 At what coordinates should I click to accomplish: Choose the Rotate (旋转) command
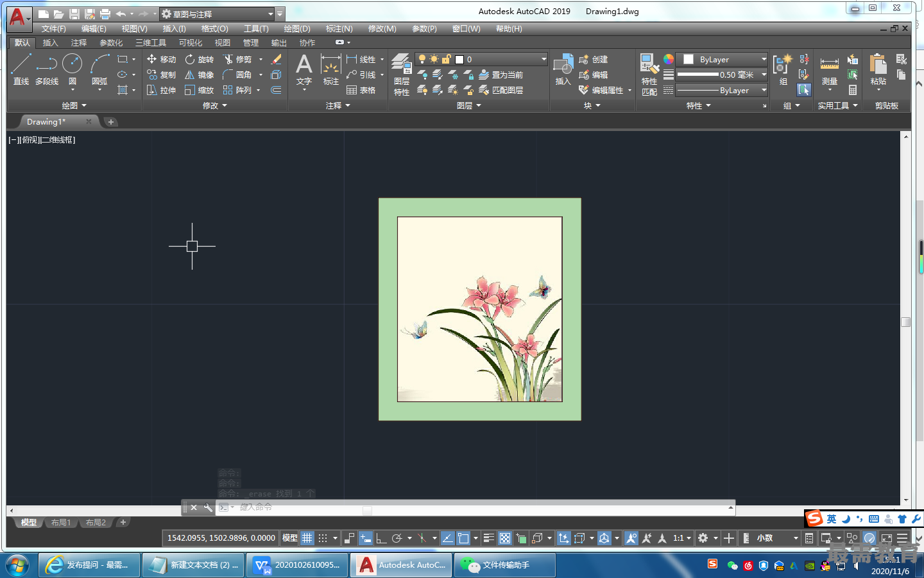[199, 59]
